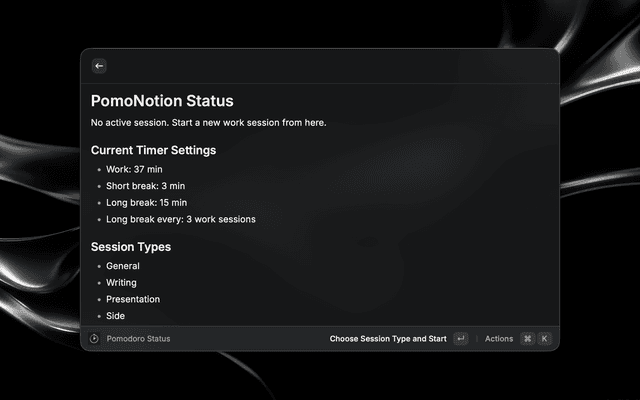The height and width of the screenshot is (400, 640).
Task: Click the Pomodoro Status label in footer
Action: point(138,339)
